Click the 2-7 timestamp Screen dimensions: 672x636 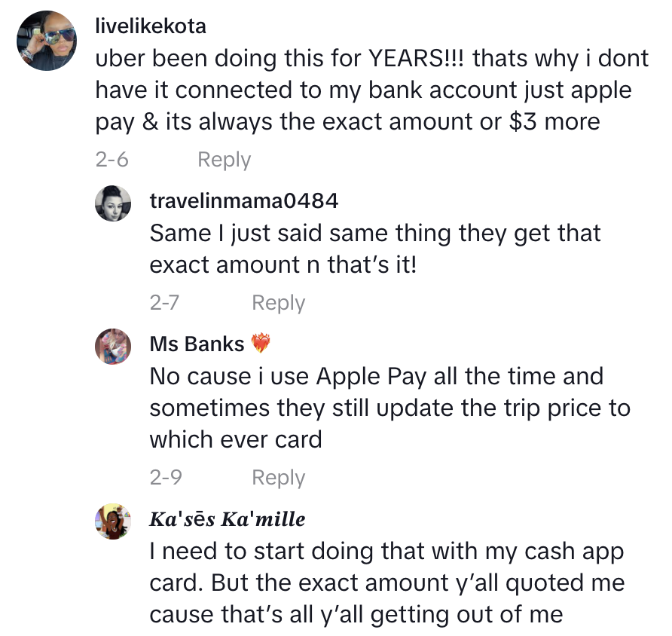(x=165, y=303)
